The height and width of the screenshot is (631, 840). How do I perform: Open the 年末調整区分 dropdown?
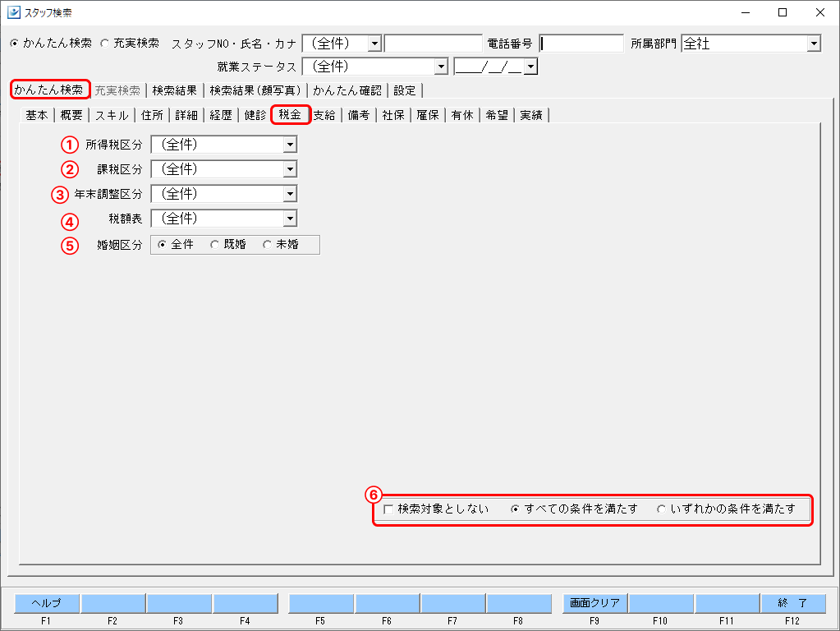tap(289, 194)
